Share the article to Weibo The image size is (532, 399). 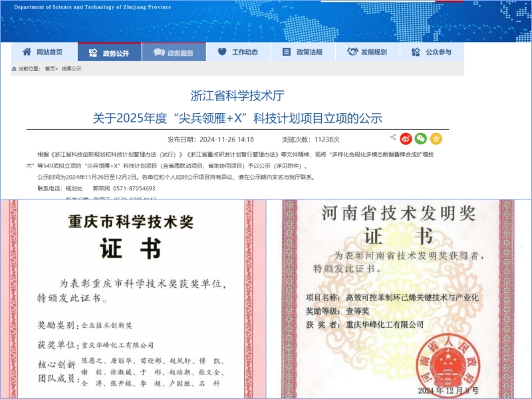point(406,138)
